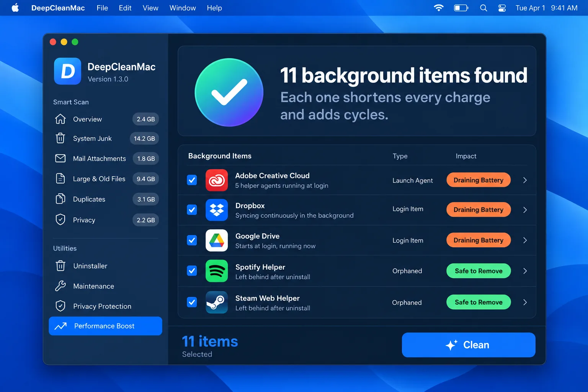Click the 2.4 GB Overview size badge
This screenshot has height=392, width=588.
146,119
